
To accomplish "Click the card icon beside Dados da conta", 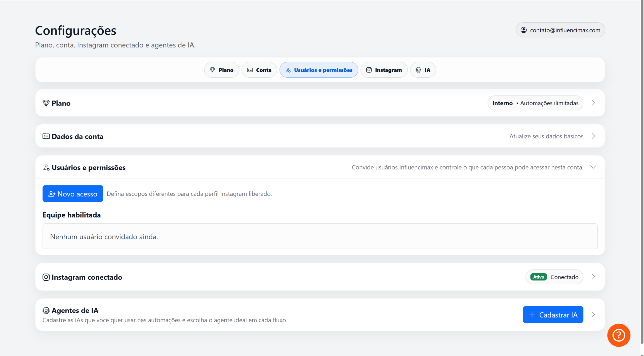I will tap(46, 136).
